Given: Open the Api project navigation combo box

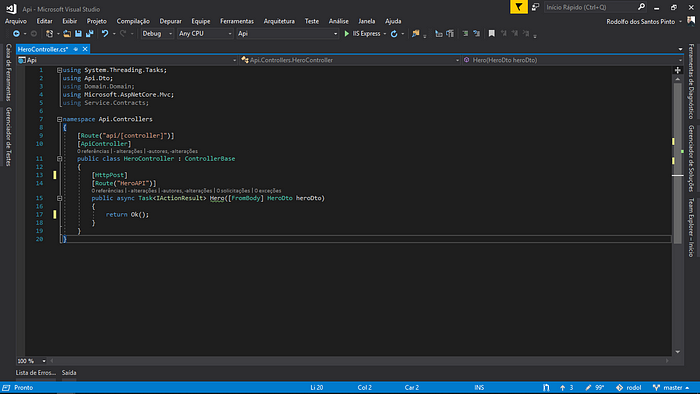Looking at the screenshot, I should pyautogui.click(x=127, y=60).
